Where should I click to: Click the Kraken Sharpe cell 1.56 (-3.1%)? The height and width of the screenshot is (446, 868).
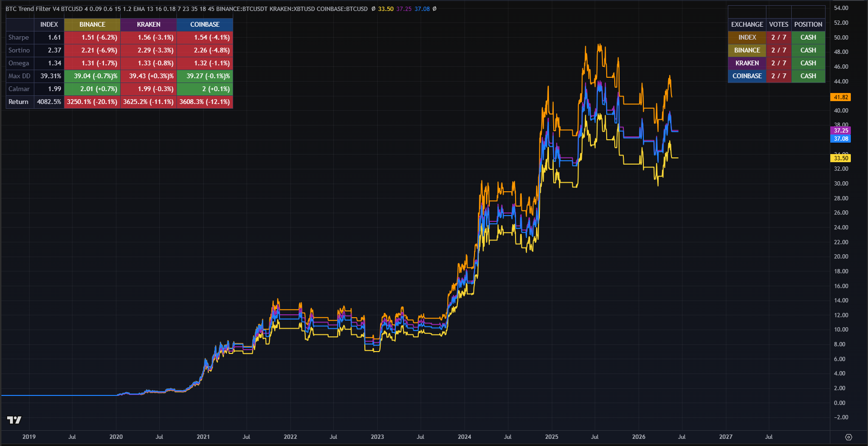pyautogui.click(x=149, y=37)
